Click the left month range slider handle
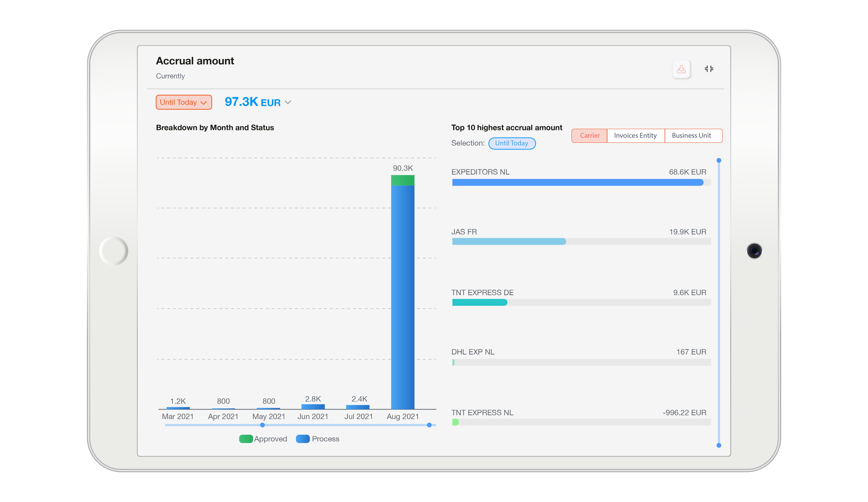 pyautogui.click(x=262, y=425)
